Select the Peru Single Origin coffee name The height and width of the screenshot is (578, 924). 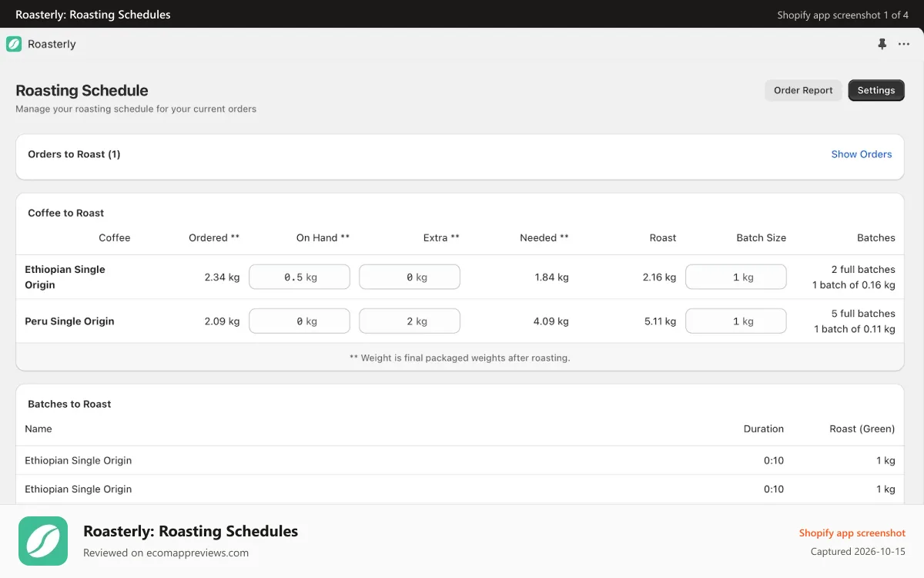point(69,321)
